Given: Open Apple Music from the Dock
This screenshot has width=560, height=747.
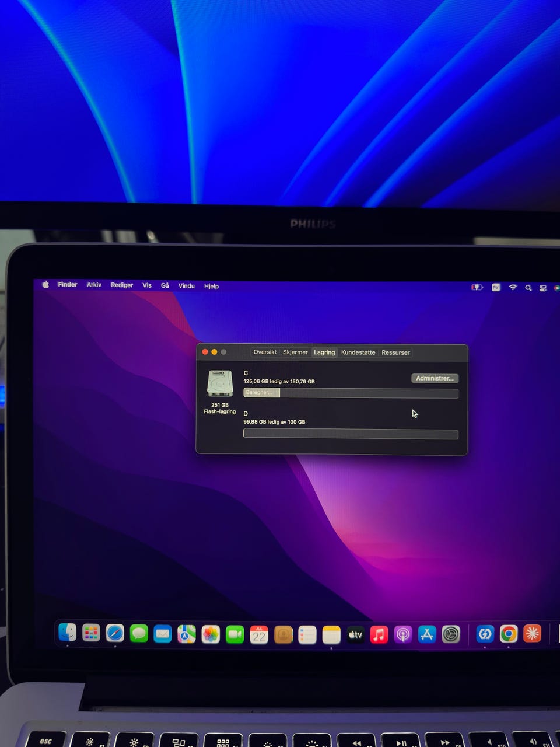Looking at the screenshot, I should (x=379, y=634).
